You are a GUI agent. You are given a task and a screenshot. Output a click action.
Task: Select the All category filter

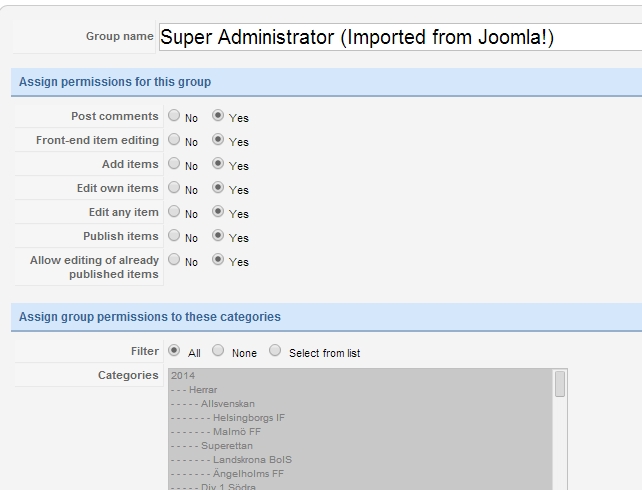(x=174, y=350)
